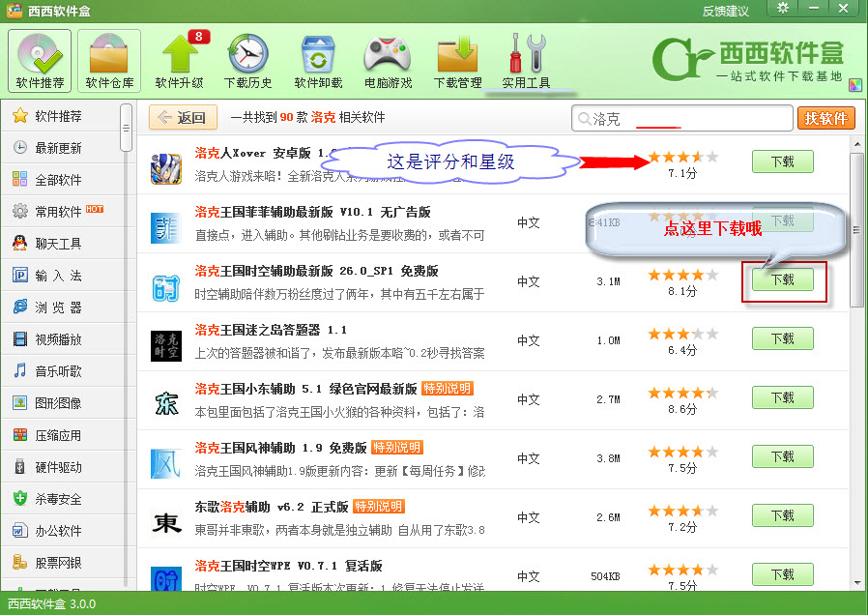This screenshot has width=868, height=615.
Task: Open 电脑游戏 gamepad icon
Action: click(x=388, y=61)
